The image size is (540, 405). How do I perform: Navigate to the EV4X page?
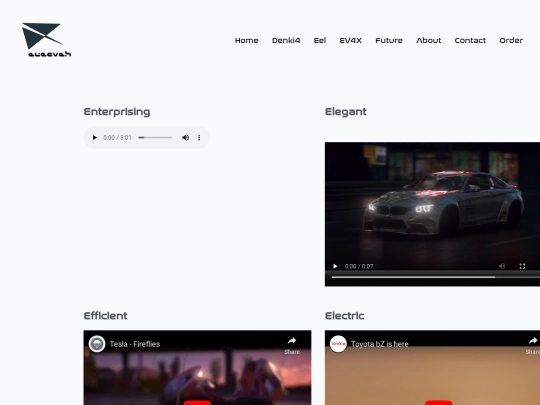click(351, 40)
